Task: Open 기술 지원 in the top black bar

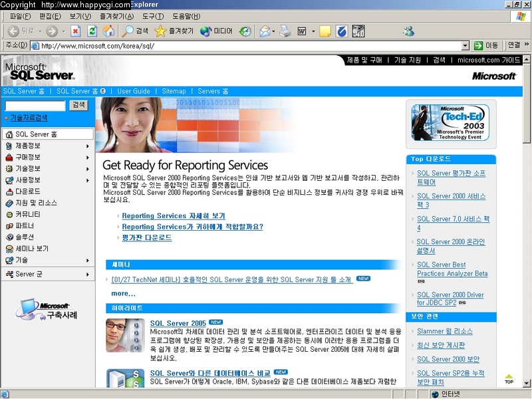Action: pos(407,61)
